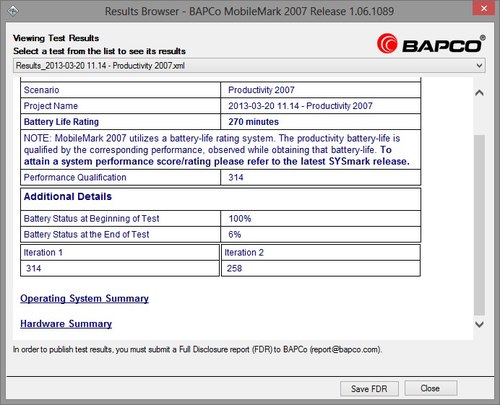Click the Iteration 2 score 258
This screenshot has height=405, width=500.
pyautogui.click(x=234, y=268)
